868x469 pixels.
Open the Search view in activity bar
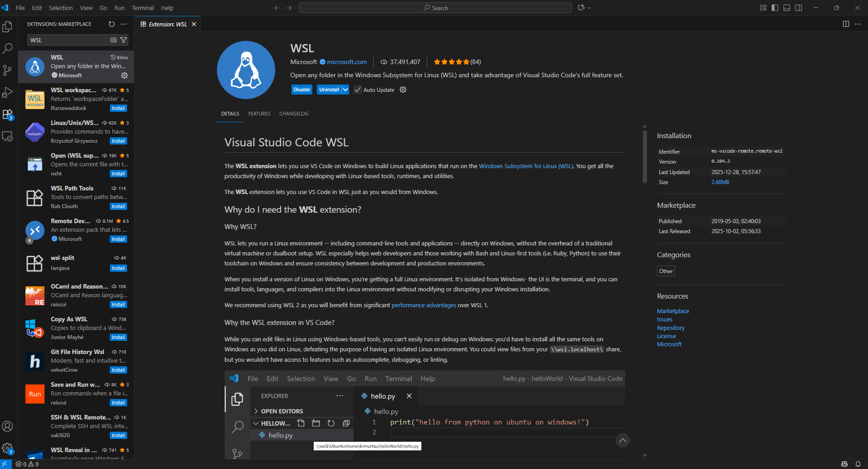(7, 48)
